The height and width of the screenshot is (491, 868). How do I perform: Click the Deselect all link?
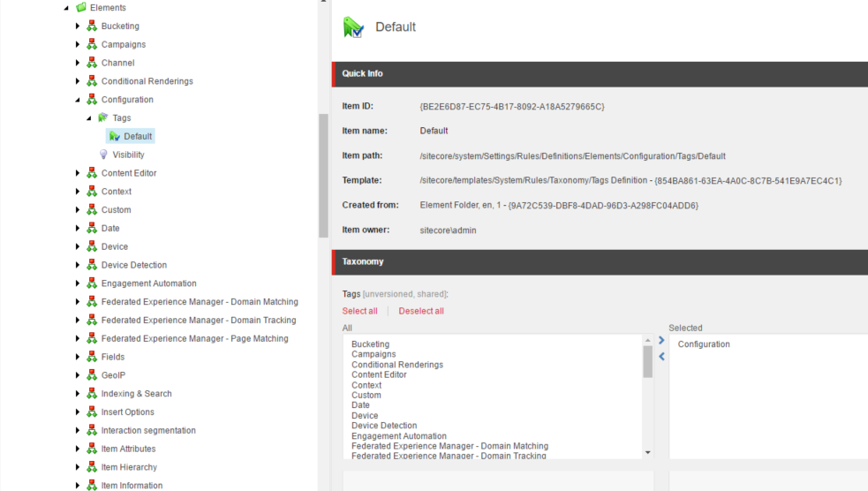pyautogui.click(x=421, y=311)
